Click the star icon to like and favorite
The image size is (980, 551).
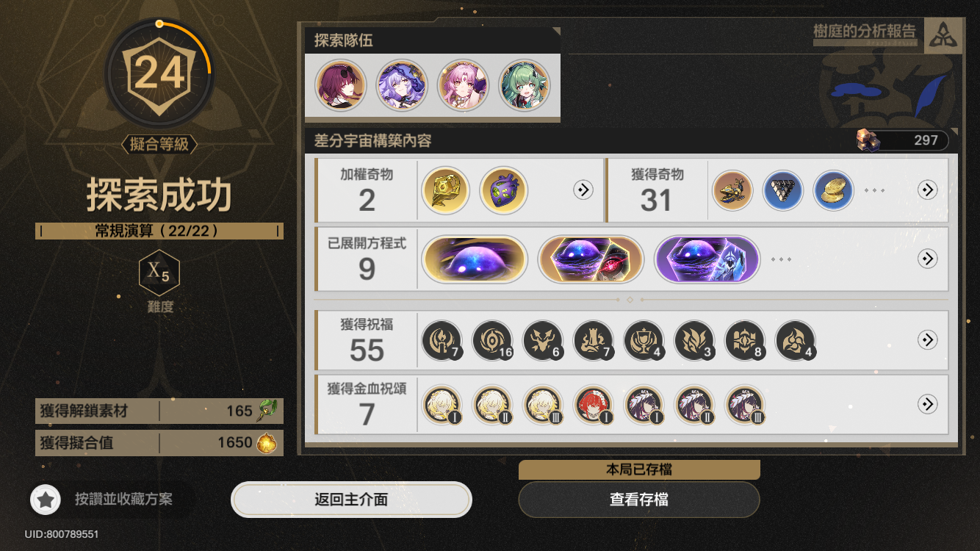(x=46, y=500)
